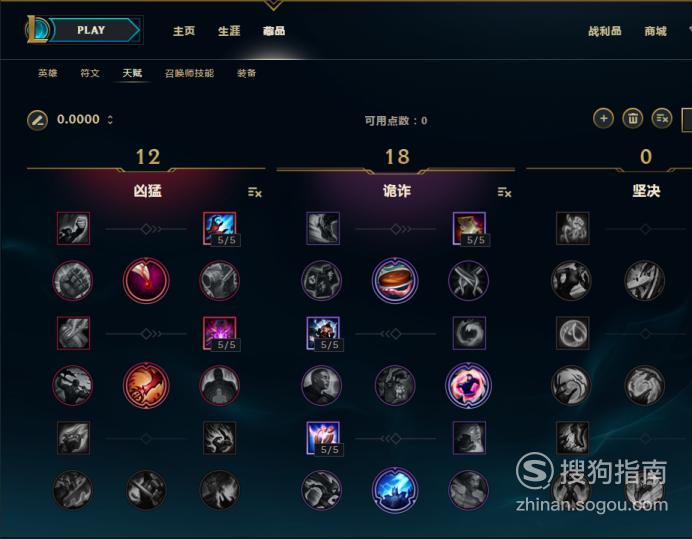Viewport: 692px width, 539px height.
Task: Open mastery page selector arrows next to 0.0000
Action: (110, 120)
